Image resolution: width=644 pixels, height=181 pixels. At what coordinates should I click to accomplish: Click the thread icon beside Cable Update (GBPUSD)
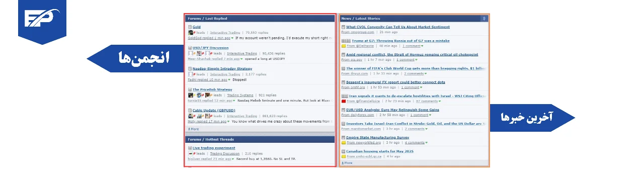190,110
